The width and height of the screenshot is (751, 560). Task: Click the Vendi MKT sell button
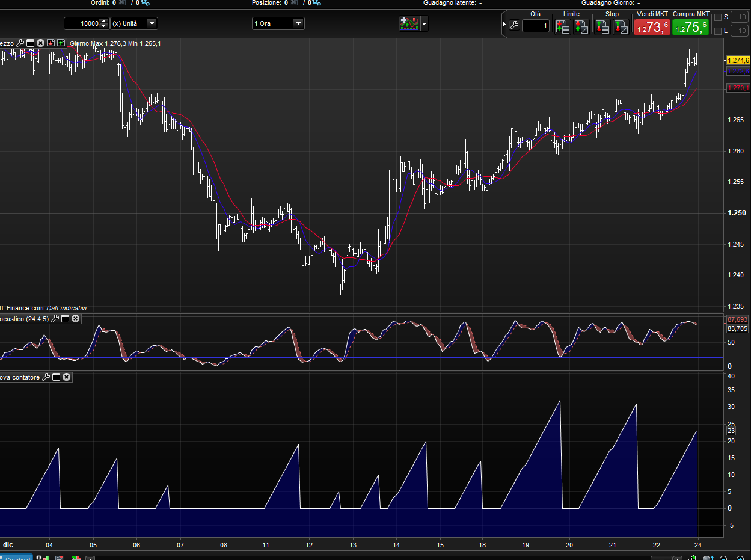[652, 26]
